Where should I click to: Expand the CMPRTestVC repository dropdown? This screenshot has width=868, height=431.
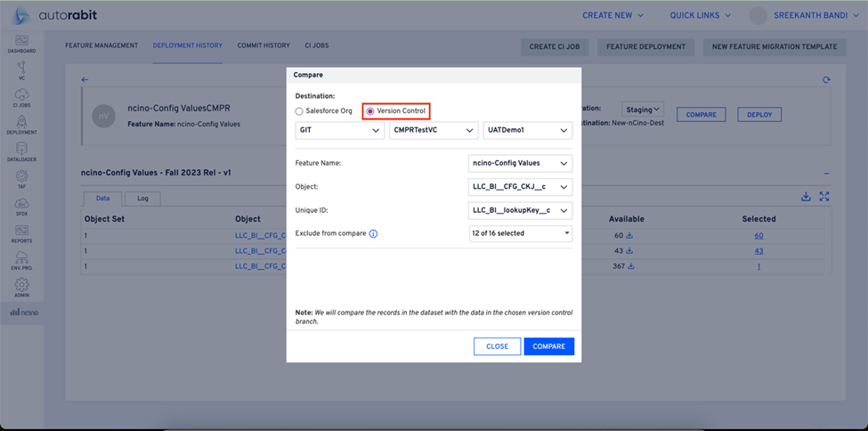pyautogui.click(x=434, y=131)
